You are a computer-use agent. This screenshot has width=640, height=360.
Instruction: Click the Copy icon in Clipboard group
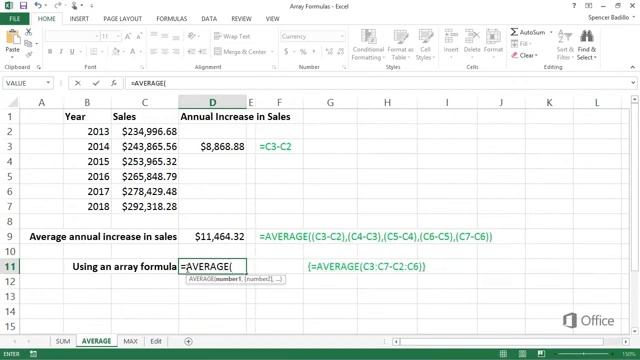coord(28,43)
